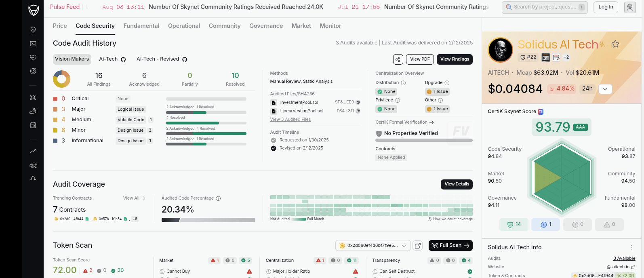Viewport: 644px width, 278px height.
Task: Switch to the Governance tab
Action: (x=266, y=26)
